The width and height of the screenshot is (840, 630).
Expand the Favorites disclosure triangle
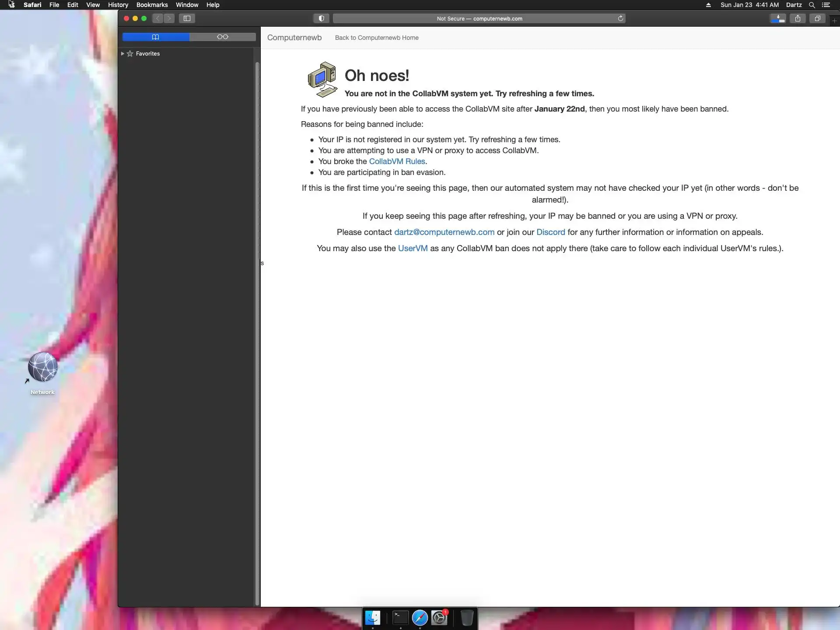click(122, 54)
